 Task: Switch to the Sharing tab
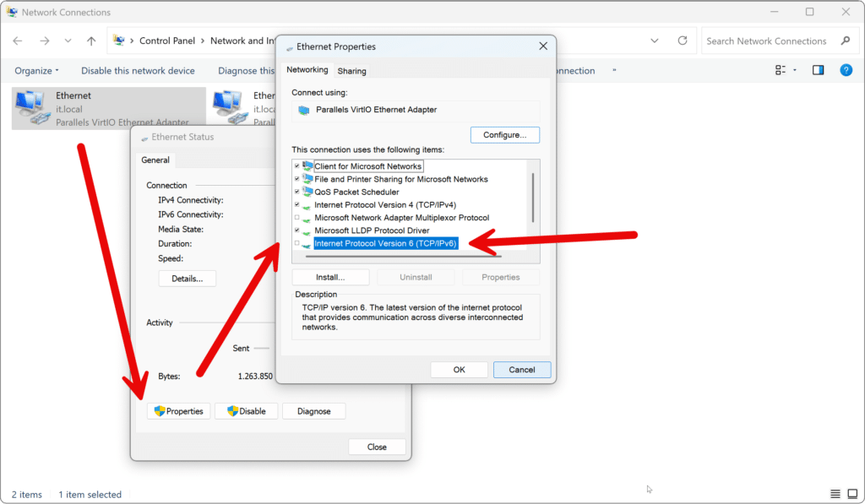[351, 71]
